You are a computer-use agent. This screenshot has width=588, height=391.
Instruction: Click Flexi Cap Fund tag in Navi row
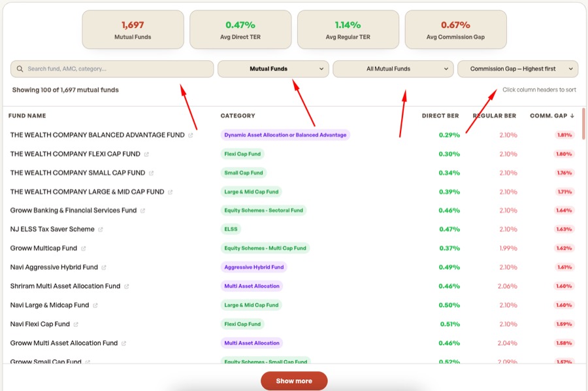(242, 324)
